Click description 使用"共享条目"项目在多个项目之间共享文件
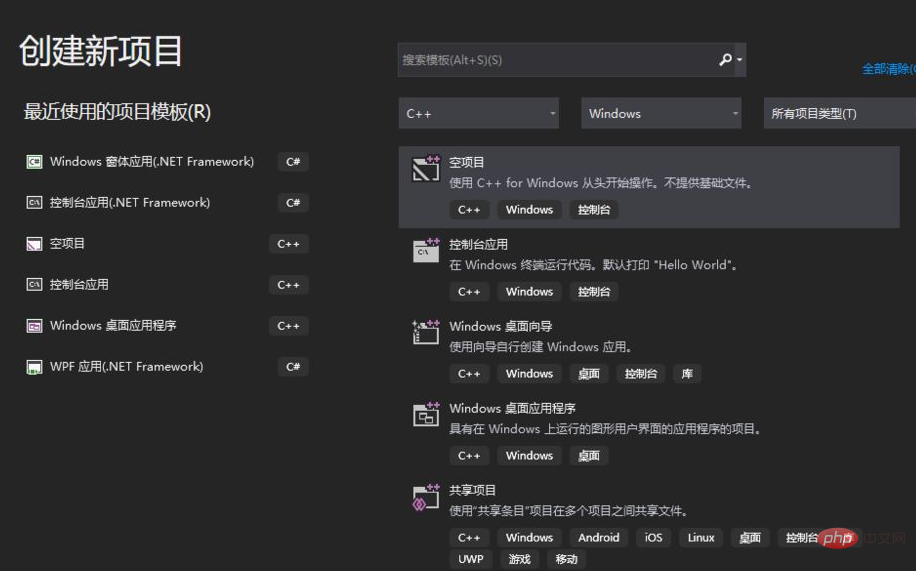The height and width of the screenshot is (571, 916). (x=569, y=511)
